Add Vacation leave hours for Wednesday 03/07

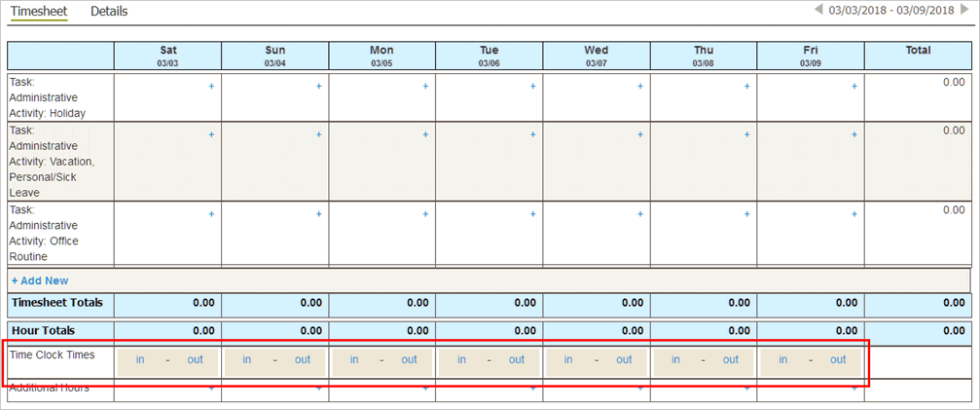click(640, 135)
